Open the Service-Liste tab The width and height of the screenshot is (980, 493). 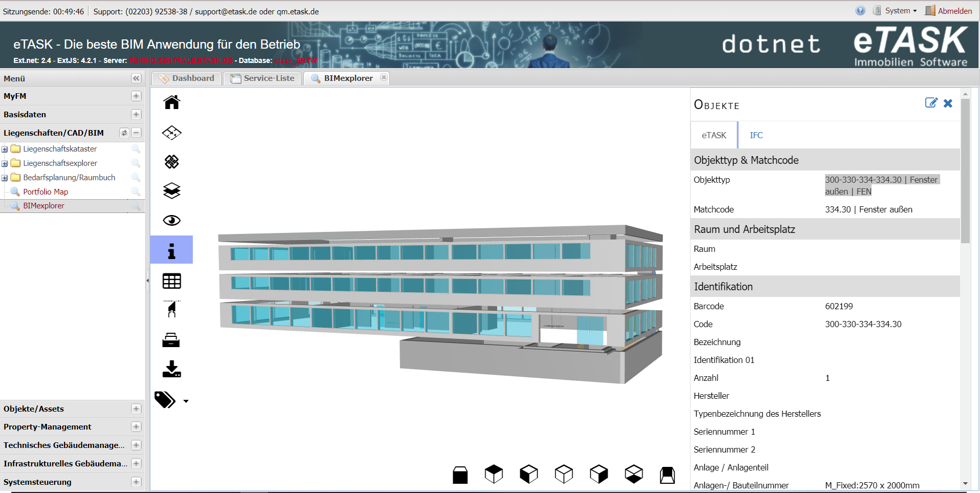262,78
